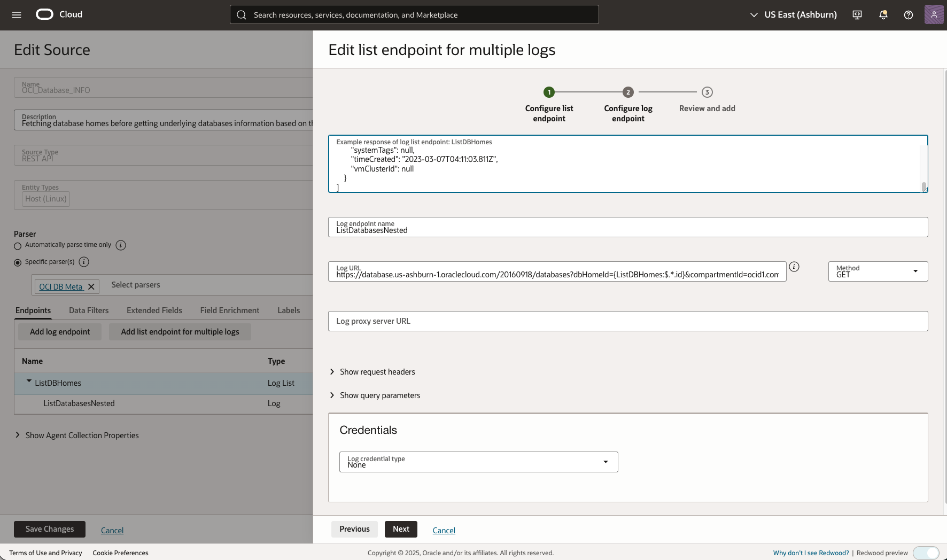
Task: Click the search magnifier icon
Action: click(x=242, y=14)
